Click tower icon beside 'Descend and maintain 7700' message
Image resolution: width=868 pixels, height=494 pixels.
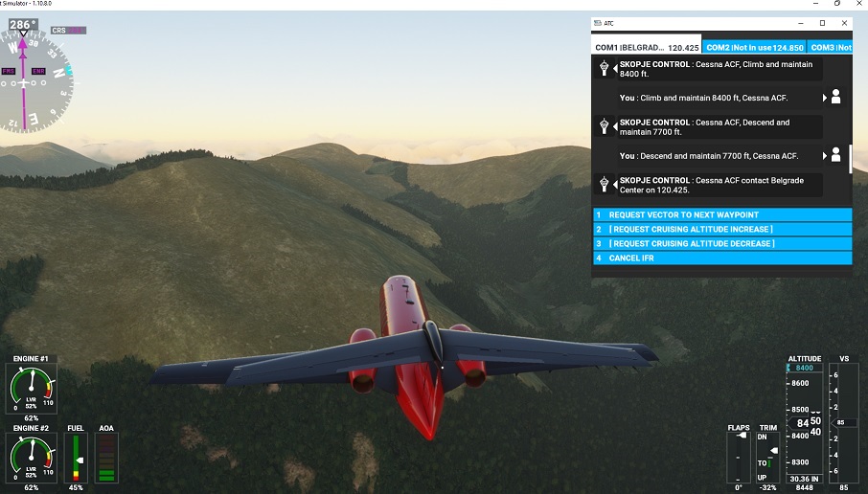click(x=604, y=126)
